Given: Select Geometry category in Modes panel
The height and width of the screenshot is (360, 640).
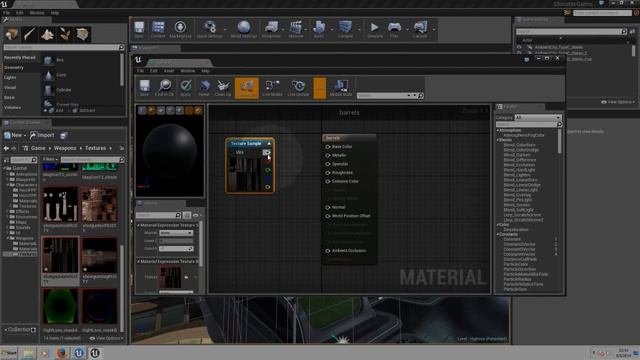Looking at the screenshot, I should pos(14,68).
